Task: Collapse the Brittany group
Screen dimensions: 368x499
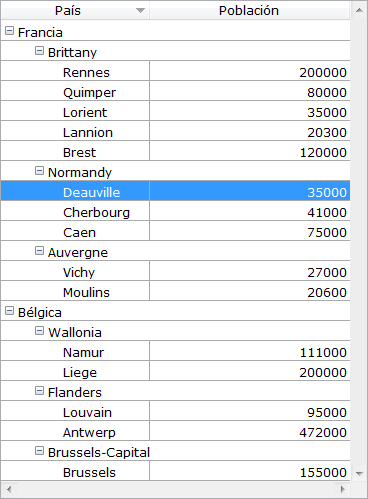Action: [x=39, y=51]
